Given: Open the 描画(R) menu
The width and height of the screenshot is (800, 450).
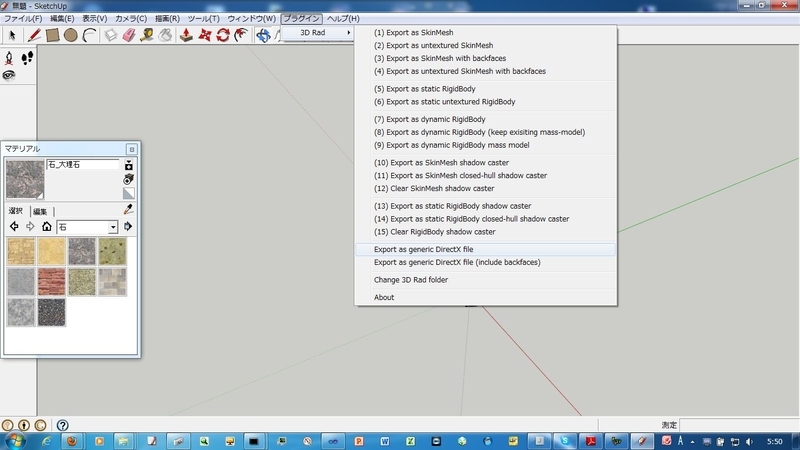Looking at the screenshot, I should click(167, 18).
